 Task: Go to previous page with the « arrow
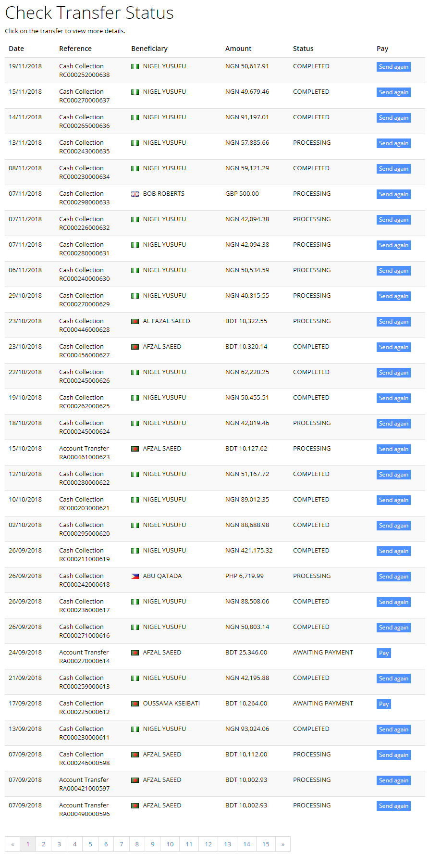tap(12, 844)
